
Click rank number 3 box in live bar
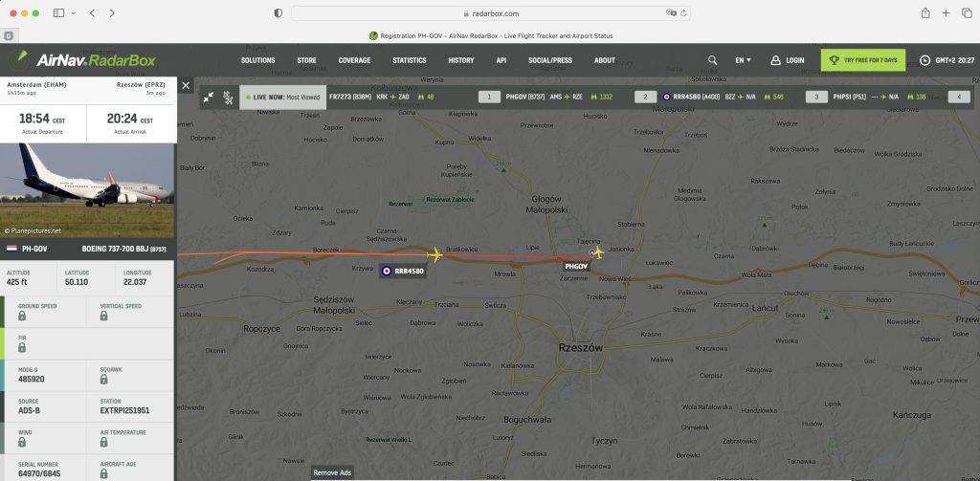pyautogui.click(x=816, y=97)
